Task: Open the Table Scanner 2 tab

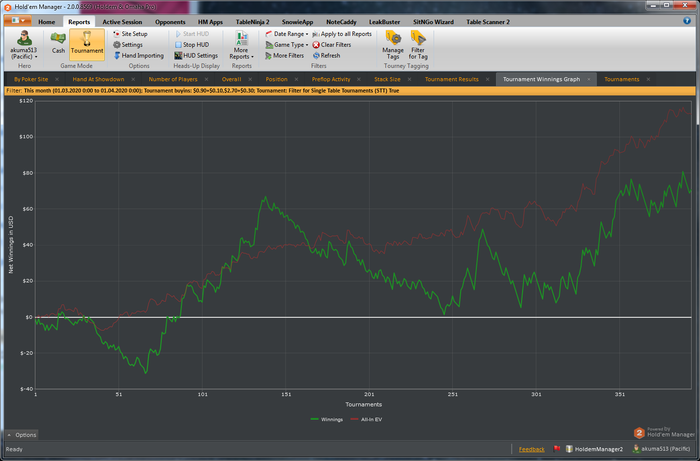Action: tap(488, 22)
